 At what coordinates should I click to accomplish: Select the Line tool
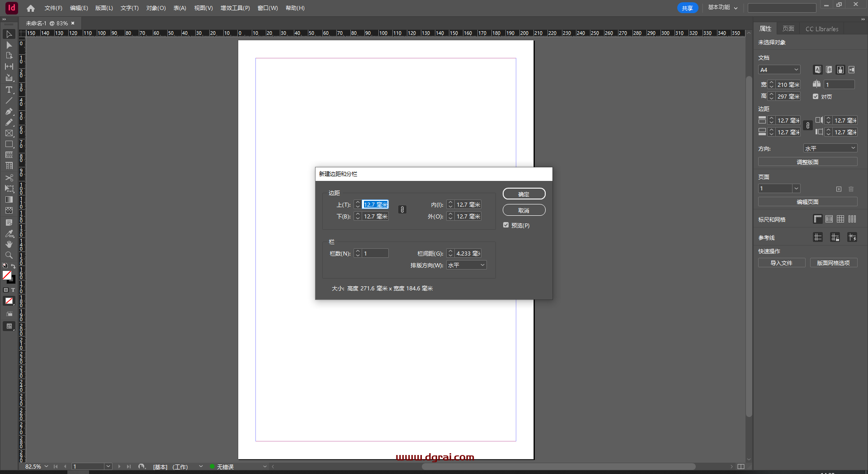point(9,100)
